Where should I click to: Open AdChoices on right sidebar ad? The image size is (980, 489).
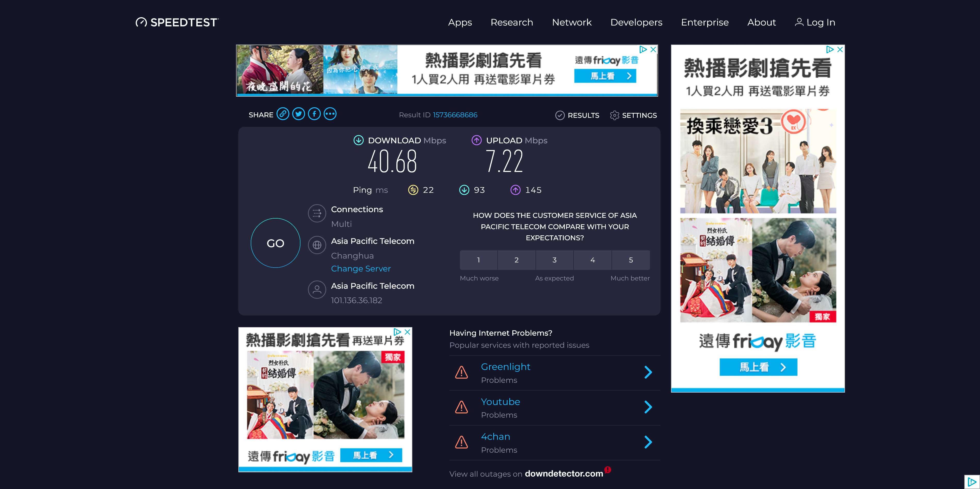tap(830, 49)
